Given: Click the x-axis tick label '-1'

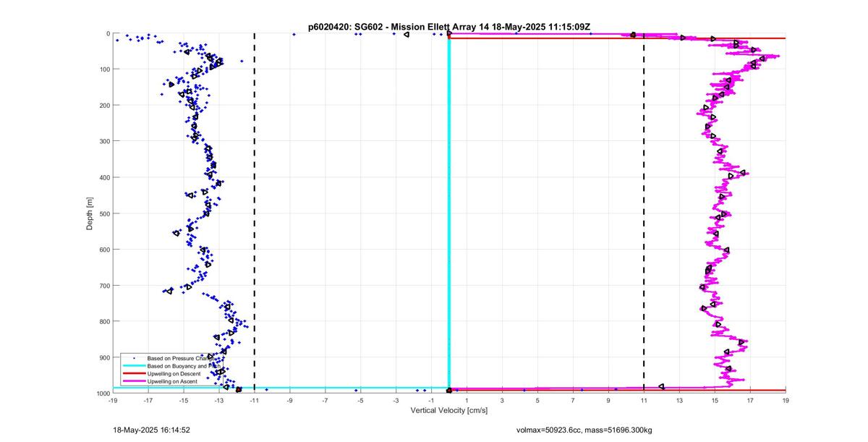Looking at the screenshot, I should click(x=431, y=399).
